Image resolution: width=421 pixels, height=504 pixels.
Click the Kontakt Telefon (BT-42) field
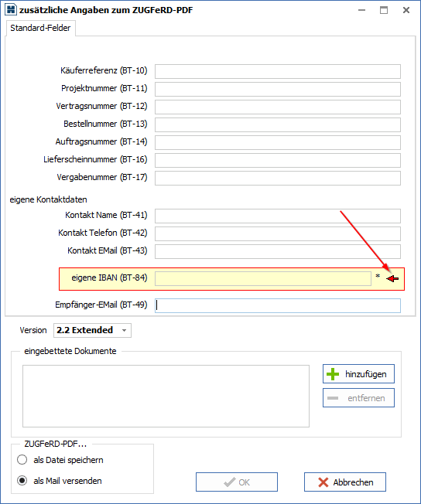coord(278,233)
